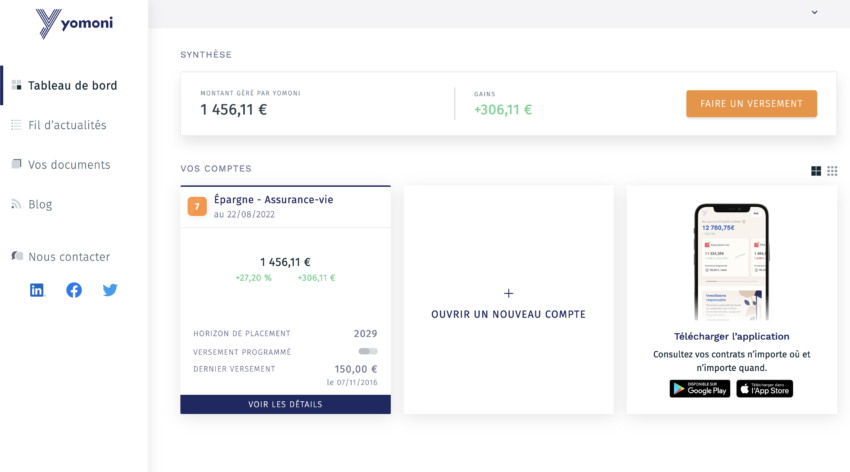Go to Fil d'actualités

coord(67,125)
